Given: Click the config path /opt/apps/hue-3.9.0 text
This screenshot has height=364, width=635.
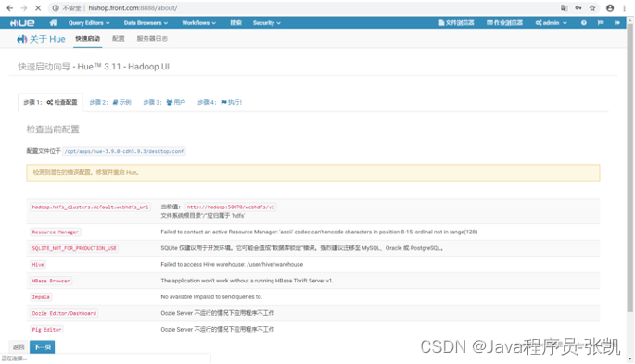Looking at the screenshot, I should point(124,151).
